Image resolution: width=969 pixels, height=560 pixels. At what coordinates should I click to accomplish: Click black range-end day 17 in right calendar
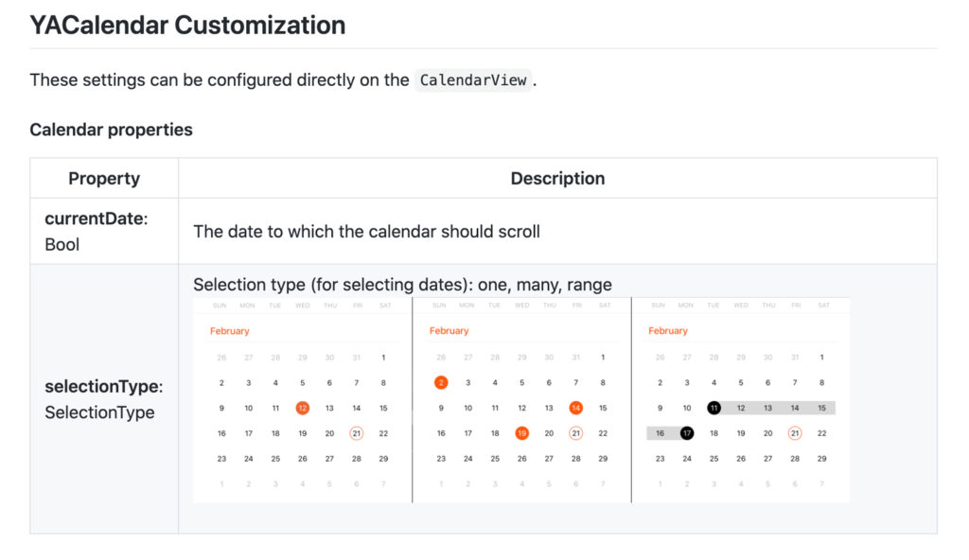[x=687, y=433]
